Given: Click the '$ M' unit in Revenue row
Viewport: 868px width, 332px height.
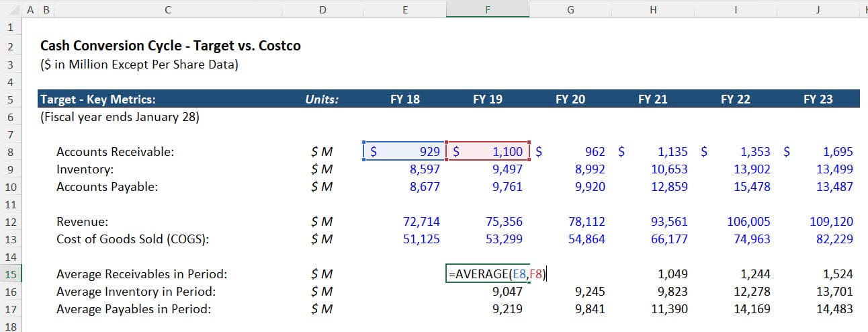Looking at the screenshot, I should pyautogui.click(x=322, y=222).
